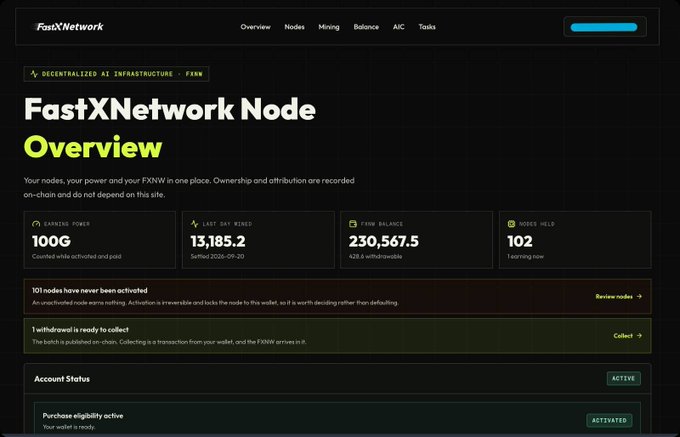
Task: Click 'Purchase eligibility active' text
Action: (83, 416)
